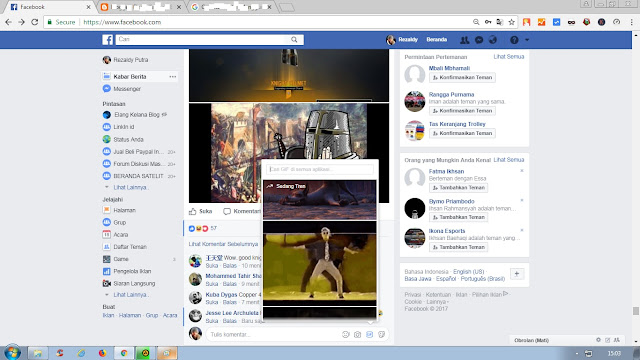Click the search magnifier button in Facebook bar
Image resolution: width=640 pixels, height=360 pixels.
pos(294,40)
